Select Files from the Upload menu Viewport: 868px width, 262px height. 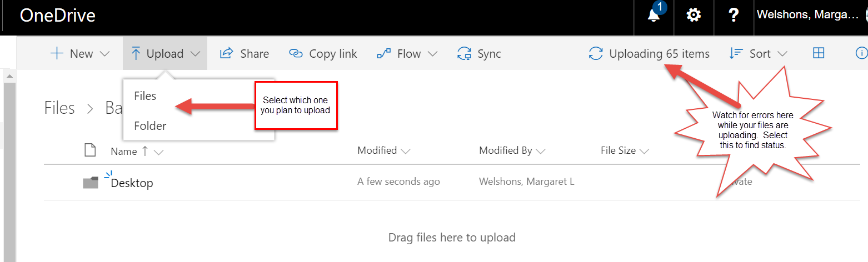click(146, 96)
